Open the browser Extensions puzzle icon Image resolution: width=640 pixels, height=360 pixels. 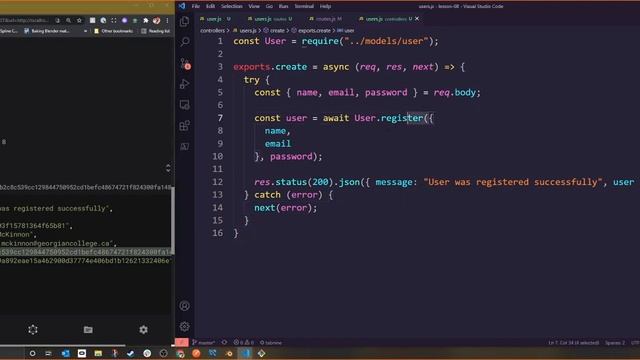point(146,20)
